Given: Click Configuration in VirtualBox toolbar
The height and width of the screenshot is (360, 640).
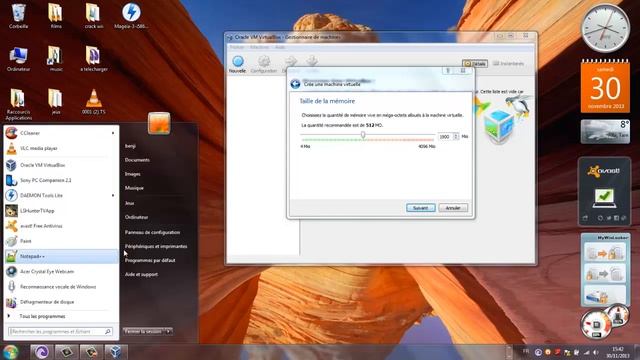Looking at the screenshot, I should tap(264, 64).
